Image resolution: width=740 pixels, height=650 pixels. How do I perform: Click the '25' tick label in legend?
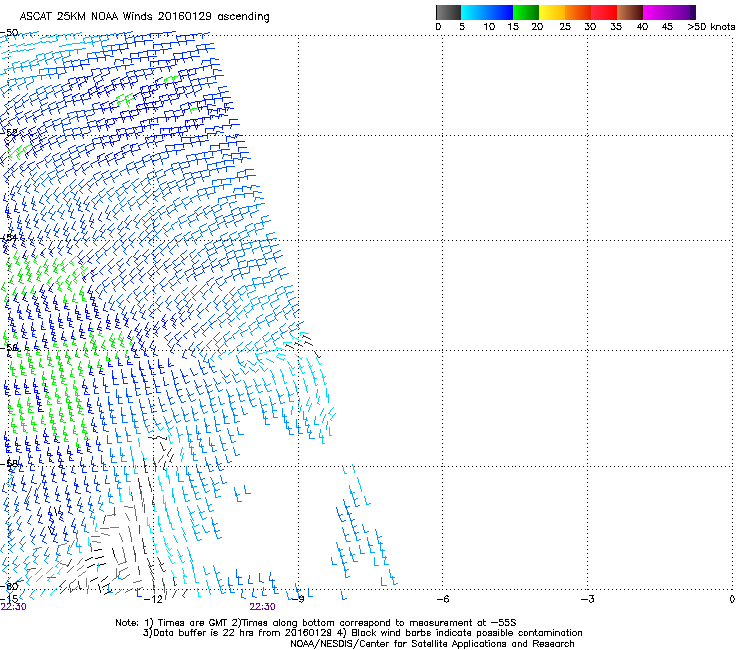tap(564, 27)
